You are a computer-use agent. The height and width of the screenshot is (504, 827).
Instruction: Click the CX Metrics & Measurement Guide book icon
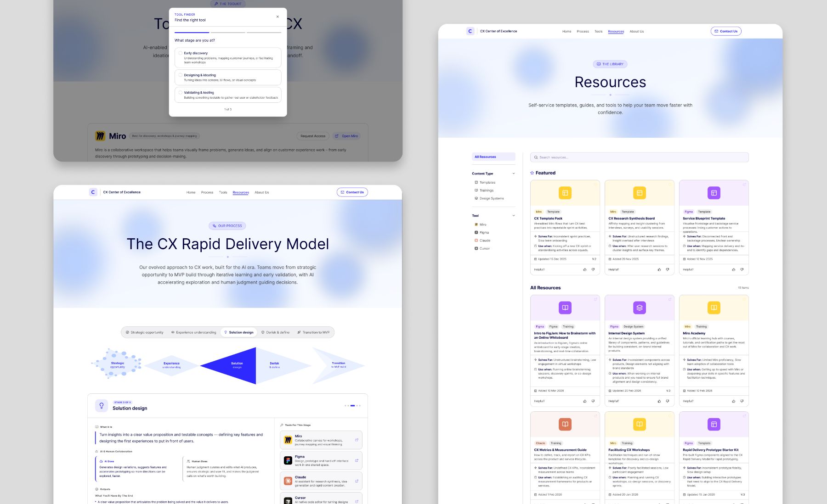tap(565, 424)
